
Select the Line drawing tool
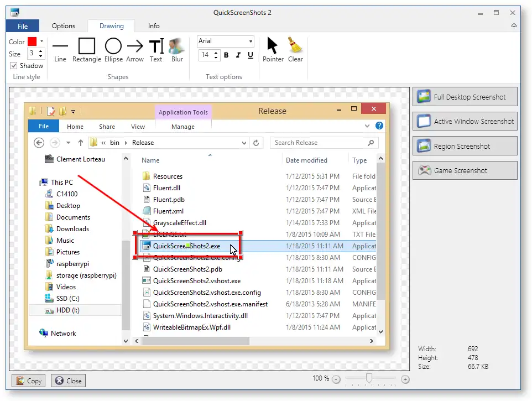click(x=60, y=50)
